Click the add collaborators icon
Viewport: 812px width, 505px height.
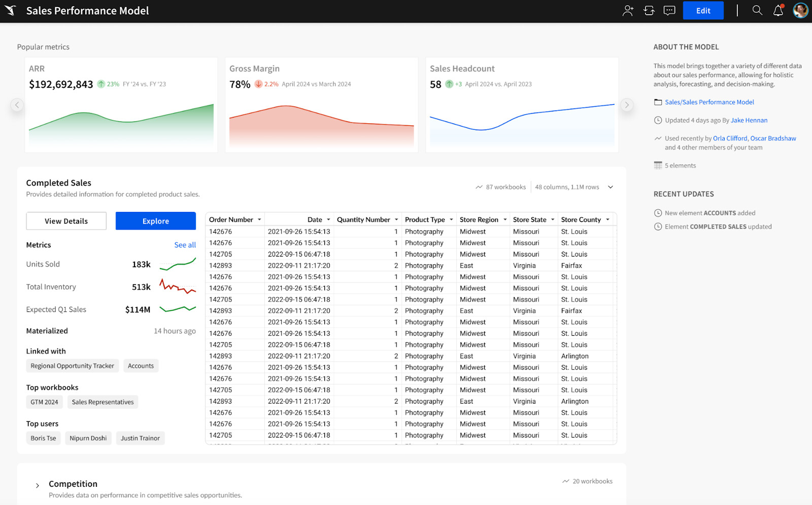[628, 10]
